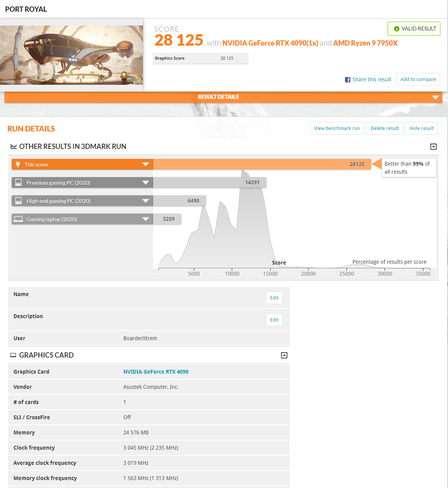The height and width of the screenshot is (488, 448).
Task: Click the desktop icon for High-end gaming PC
Action: click(18, 201)
